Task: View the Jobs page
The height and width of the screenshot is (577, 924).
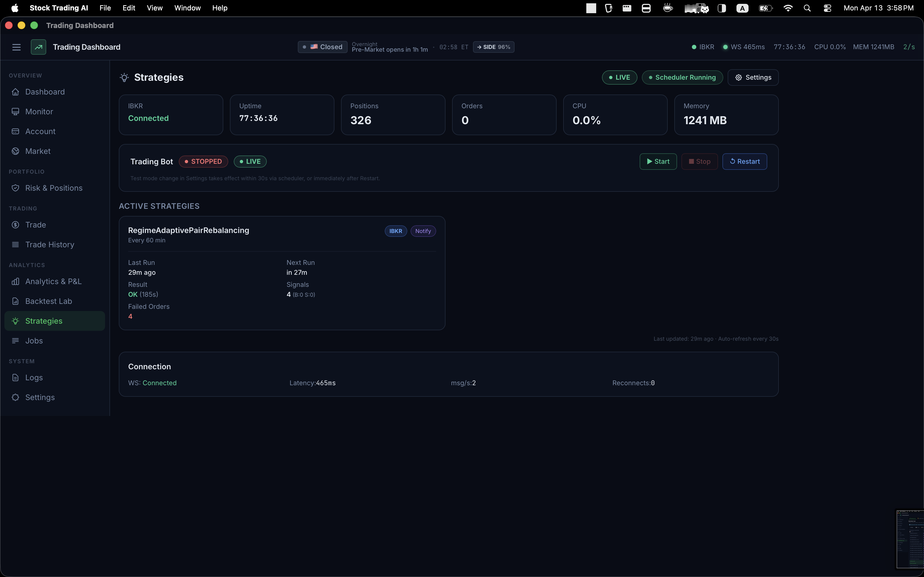Action: point(34,341)
